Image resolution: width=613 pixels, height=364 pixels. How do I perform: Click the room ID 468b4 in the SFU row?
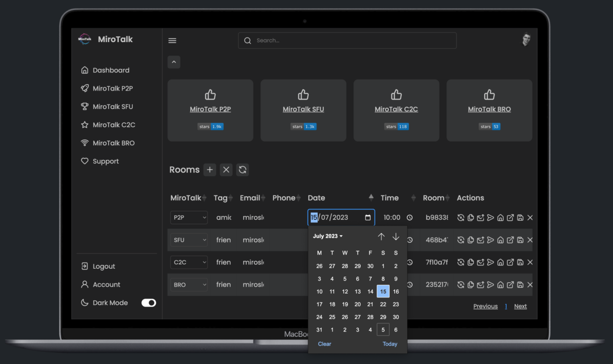pyautogui.click(x=437, y=240)
